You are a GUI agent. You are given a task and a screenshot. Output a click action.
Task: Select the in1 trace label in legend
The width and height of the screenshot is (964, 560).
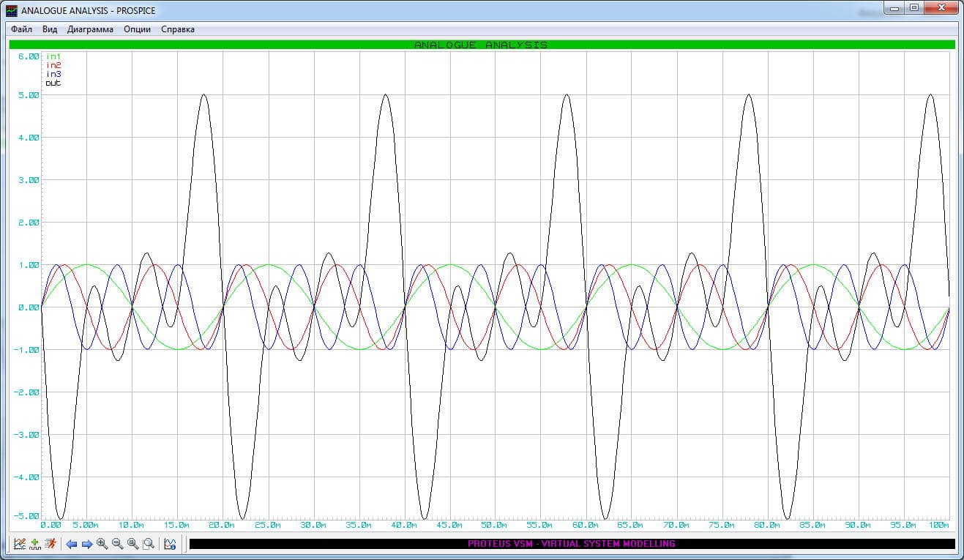53,56
